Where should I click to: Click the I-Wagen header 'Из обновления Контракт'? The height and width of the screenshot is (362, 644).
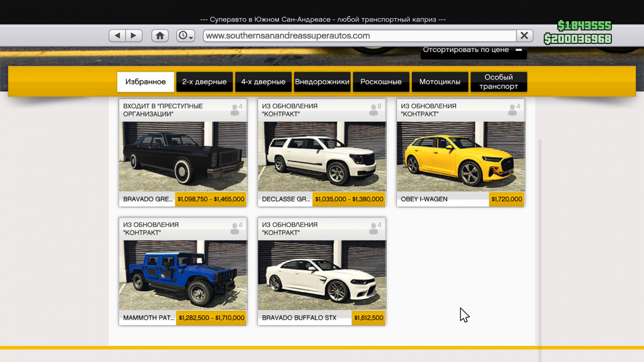(429, 110)
